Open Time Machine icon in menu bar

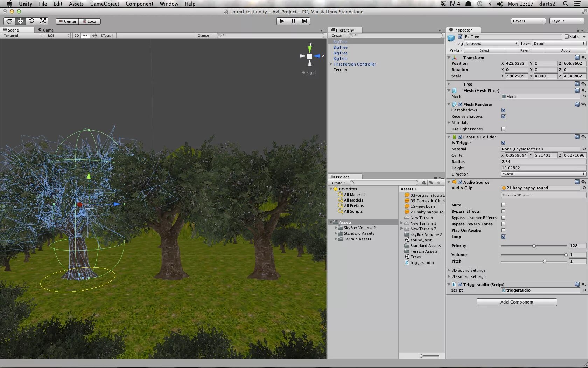click(479, 4)
